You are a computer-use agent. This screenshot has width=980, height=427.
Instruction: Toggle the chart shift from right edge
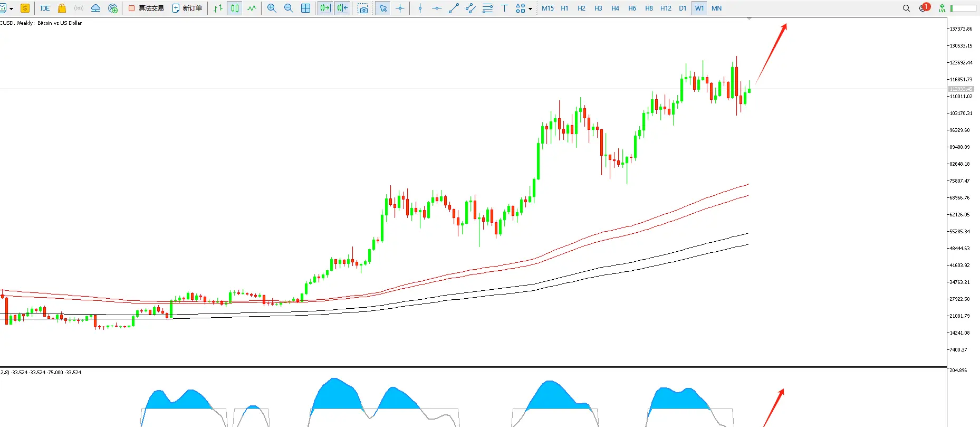(342, 8)
